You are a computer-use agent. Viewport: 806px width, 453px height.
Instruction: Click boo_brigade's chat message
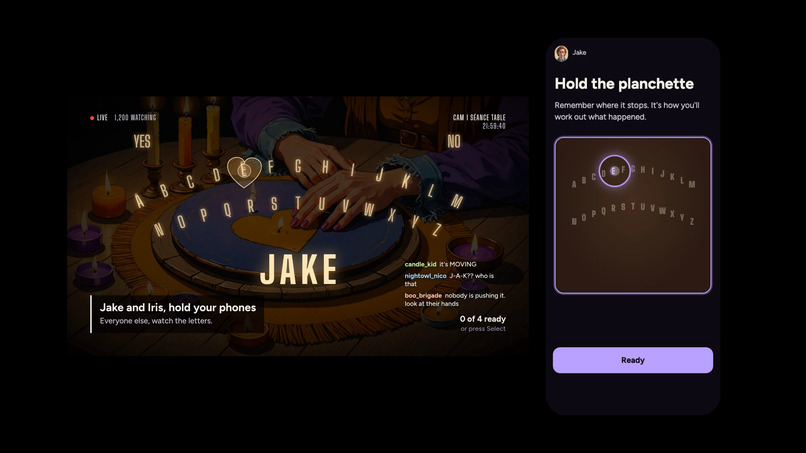[x=455, y=299]
